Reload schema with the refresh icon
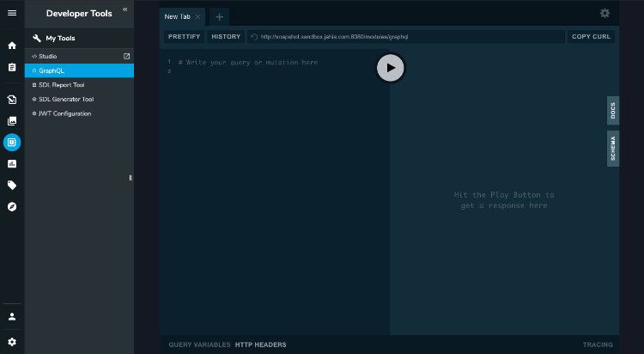 (x=254, y=37)
